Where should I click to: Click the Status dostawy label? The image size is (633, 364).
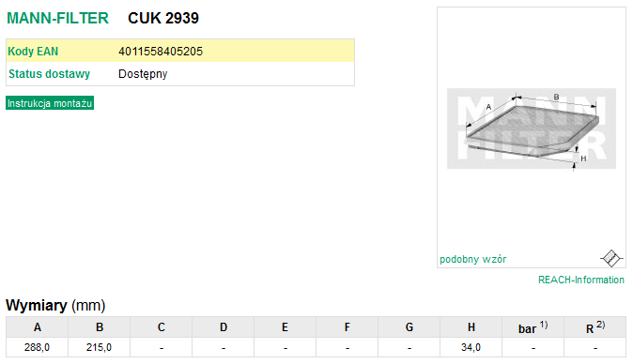coord(49,74)
